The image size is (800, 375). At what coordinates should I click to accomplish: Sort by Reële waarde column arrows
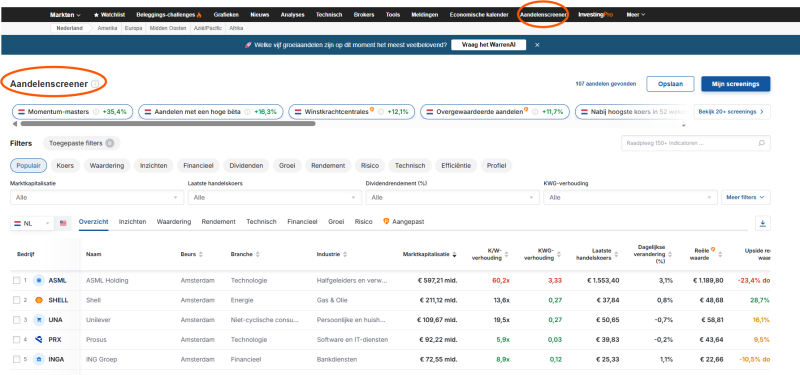(x=721, y=255)
